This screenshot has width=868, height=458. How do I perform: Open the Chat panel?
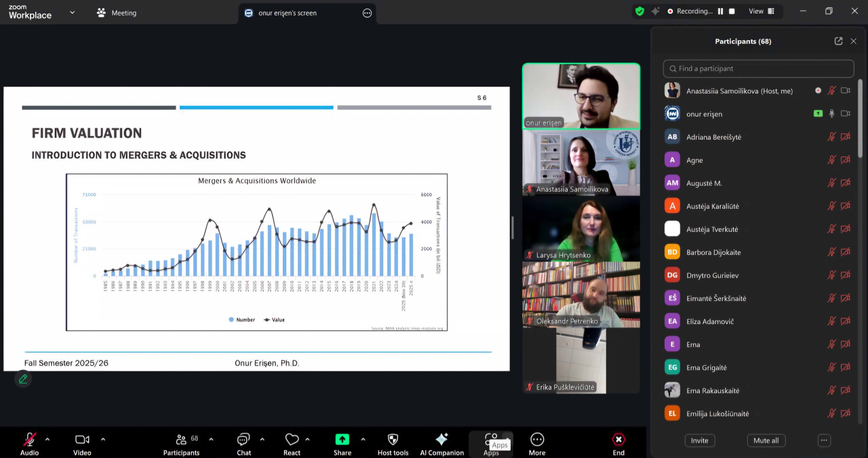[x=243, y=440]
